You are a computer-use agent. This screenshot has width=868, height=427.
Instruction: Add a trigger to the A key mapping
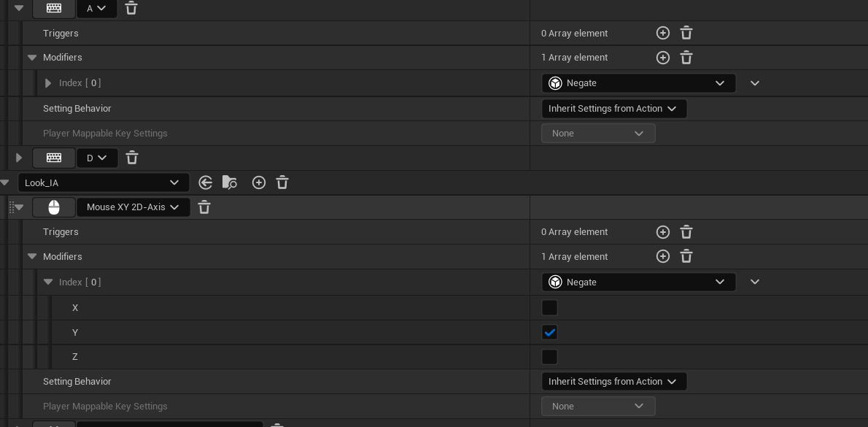(x=662, y=34)
